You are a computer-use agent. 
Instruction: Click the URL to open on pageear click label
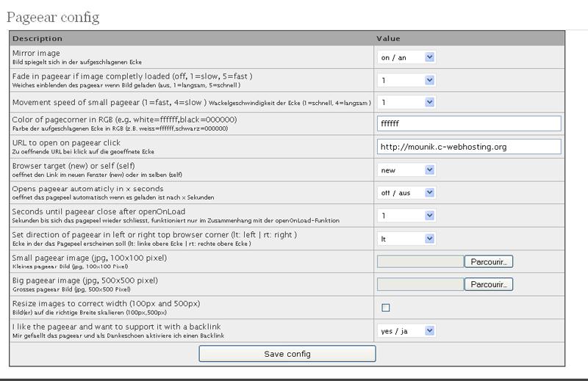pyautogui.click(x=66, y=142)
